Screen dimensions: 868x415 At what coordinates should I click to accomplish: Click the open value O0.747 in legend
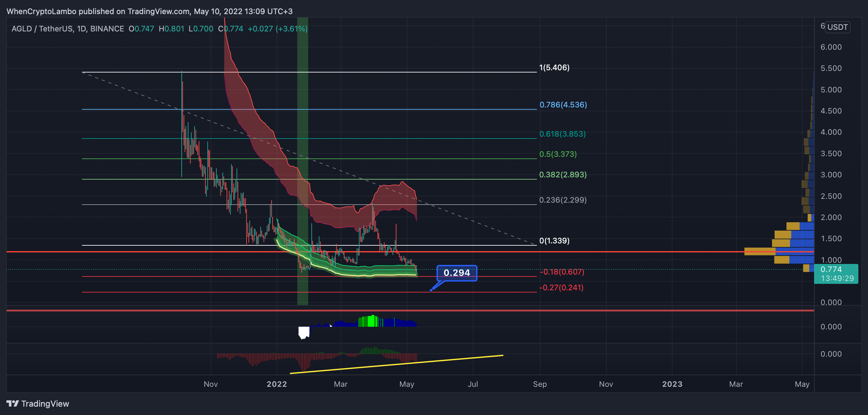[x=141, y=29]
